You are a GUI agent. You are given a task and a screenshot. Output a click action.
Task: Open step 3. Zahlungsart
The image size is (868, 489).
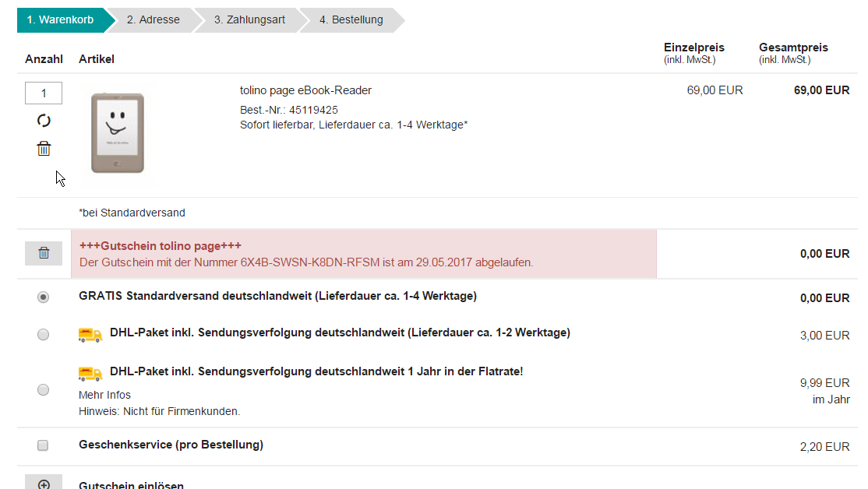tap(249, 20)
